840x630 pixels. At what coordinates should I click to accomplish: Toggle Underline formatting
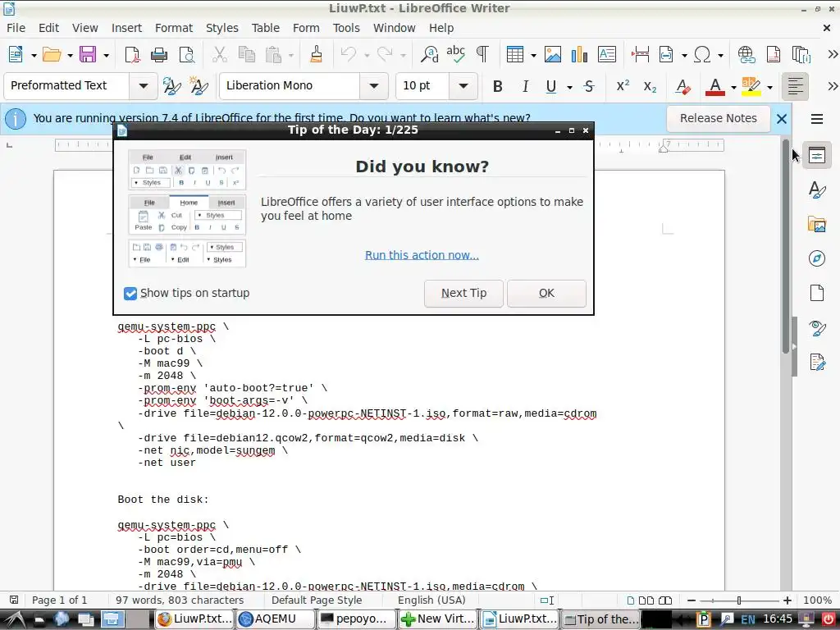point(550,86)
